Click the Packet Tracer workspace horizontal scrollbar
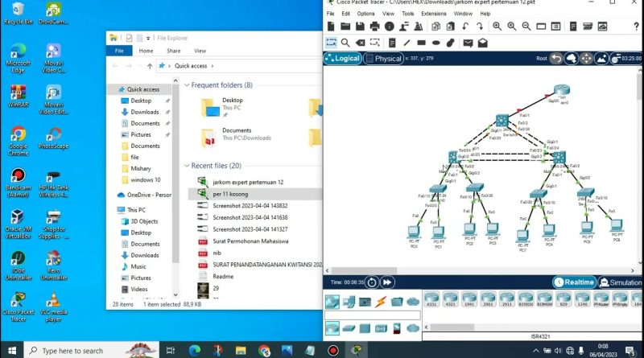 (x=365, y=270)
